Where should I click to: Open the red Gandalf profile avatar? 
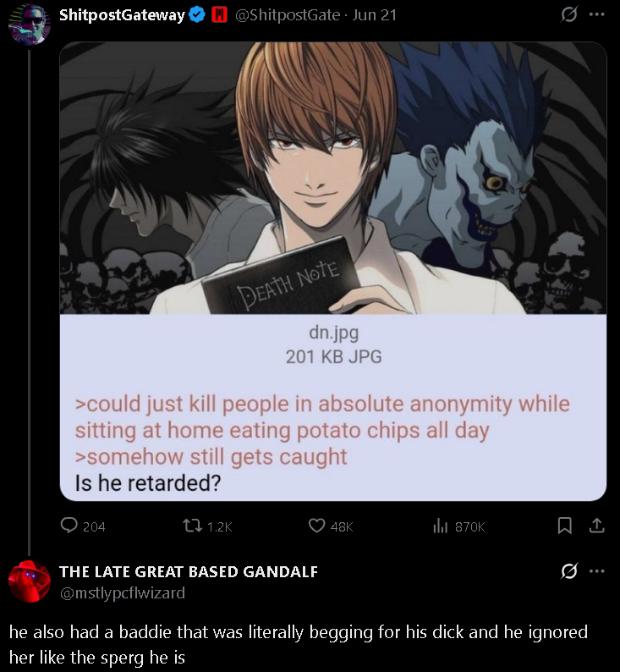point(29,581)
